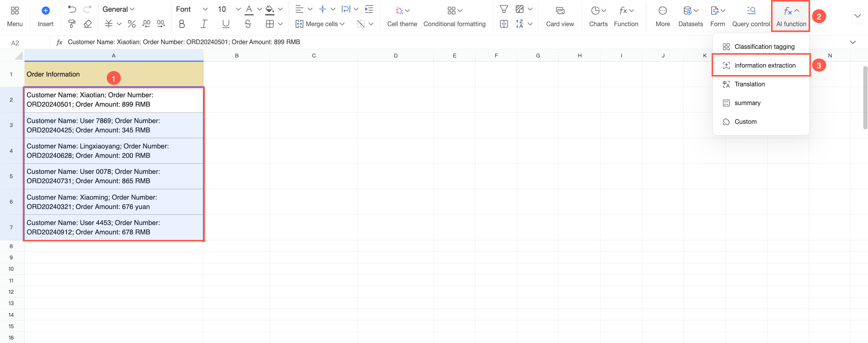Viewport: 868px width, 343px height.
Task: Open the Query control button
Action: coord(751,17)
